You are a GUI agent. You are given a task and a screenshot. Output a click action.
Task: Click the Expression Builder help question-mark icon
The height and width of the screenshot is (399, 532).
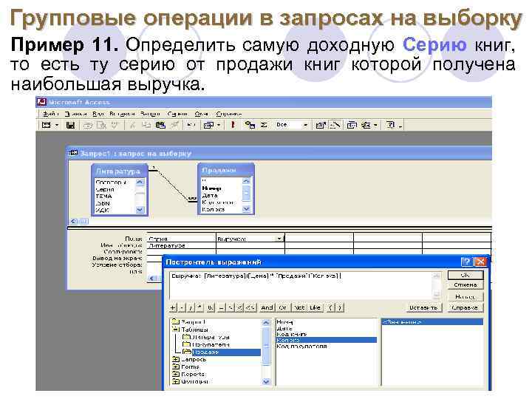click(x=467, y=262)
